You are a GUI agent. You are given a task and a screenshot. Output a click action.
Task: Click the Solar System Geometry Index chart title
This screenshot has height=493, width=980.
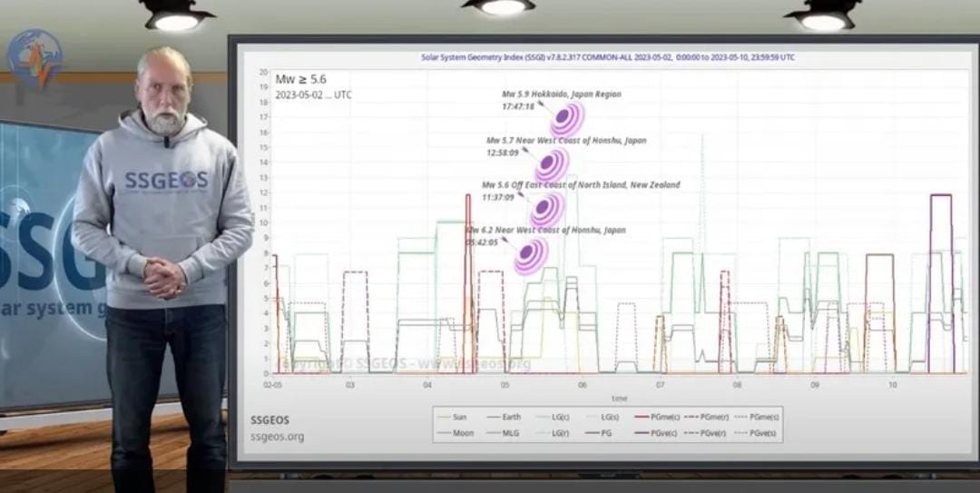tap(608, 57)
